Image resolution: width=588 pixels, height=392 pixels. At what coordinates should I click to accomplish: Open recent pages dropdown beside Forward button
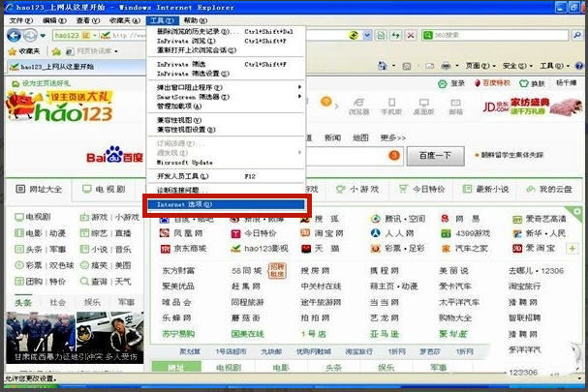click(43, 36)
